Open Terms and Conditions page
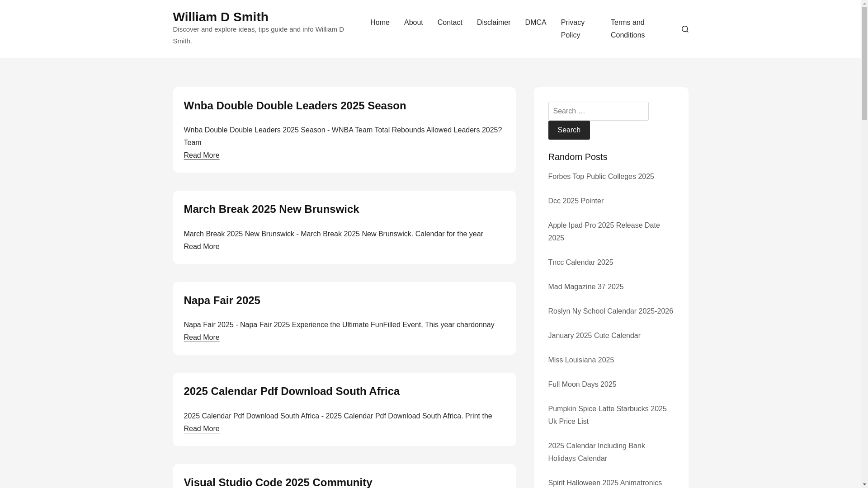 point(627,28)
